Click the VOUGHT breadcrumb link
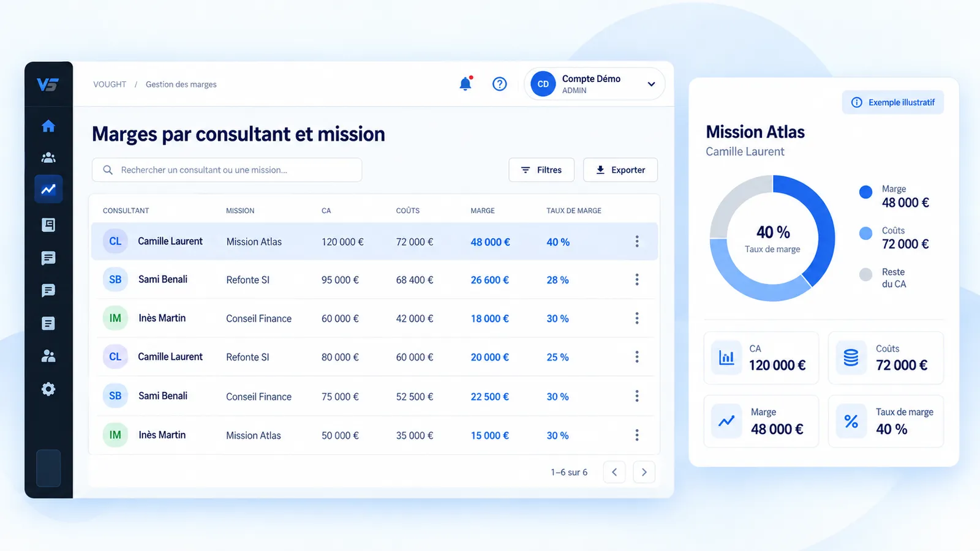Screen dimensions: 980x551 [x=110, y=84]
